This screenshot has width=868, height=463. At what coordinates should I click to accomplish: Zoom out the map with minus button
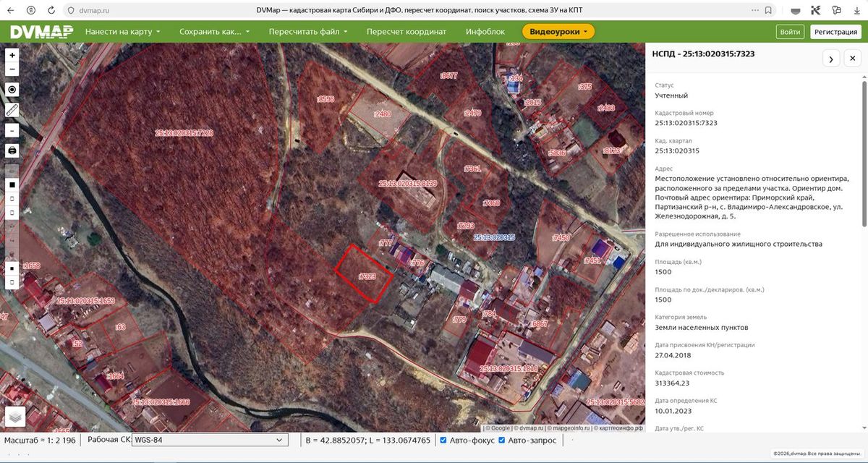tap(12, 69)
